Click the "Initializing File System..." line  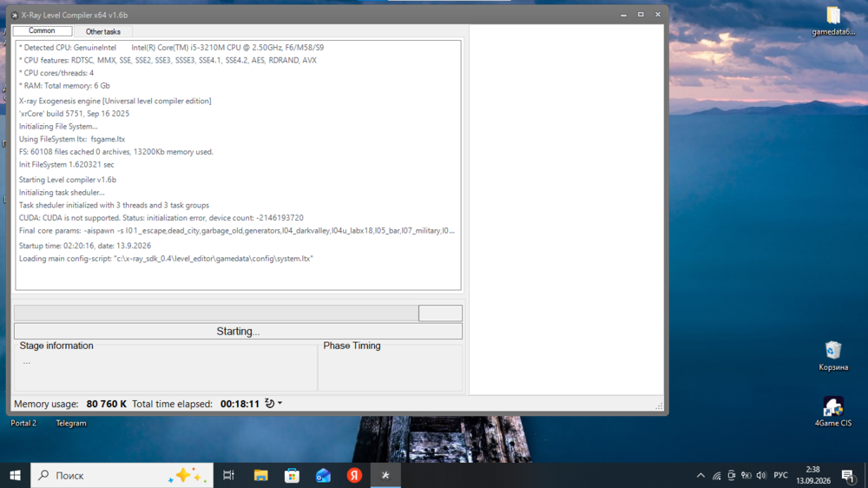pos(58,126)
